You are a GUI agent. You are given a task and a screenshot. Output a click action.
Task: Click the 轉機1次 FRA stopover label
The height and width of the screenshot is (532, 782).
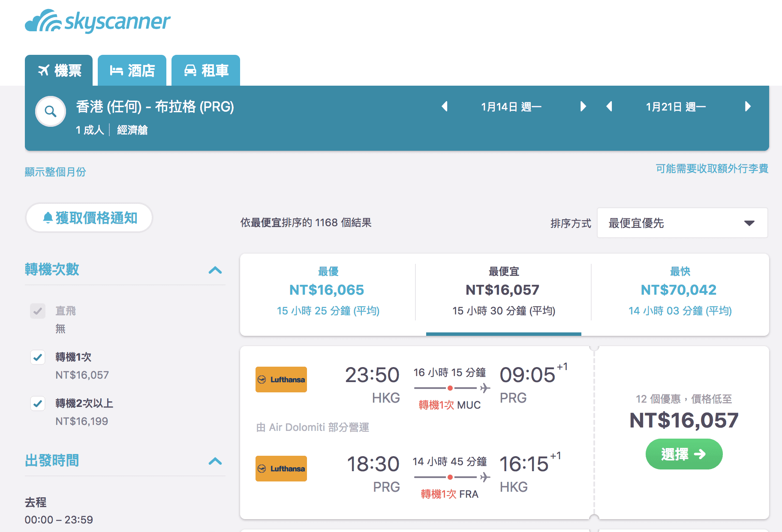[x=449, y=494]
